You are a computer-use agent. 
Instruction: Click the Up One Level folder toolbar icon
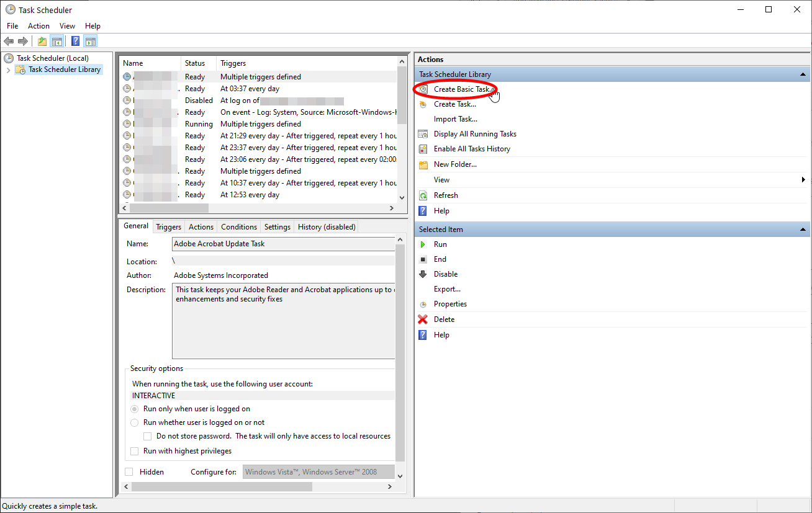tap(42, 42)
